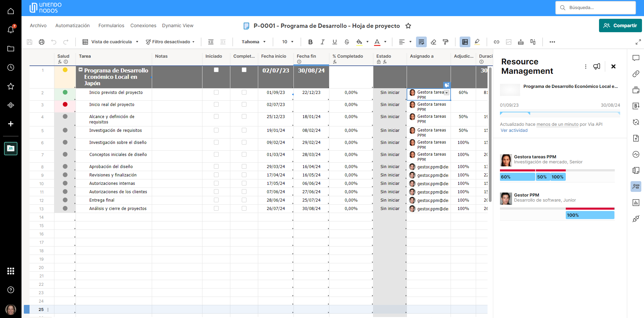Screen dimensions: 644x318
Task: Select the 60% allocation bar for Gestora
Action: 517,177
